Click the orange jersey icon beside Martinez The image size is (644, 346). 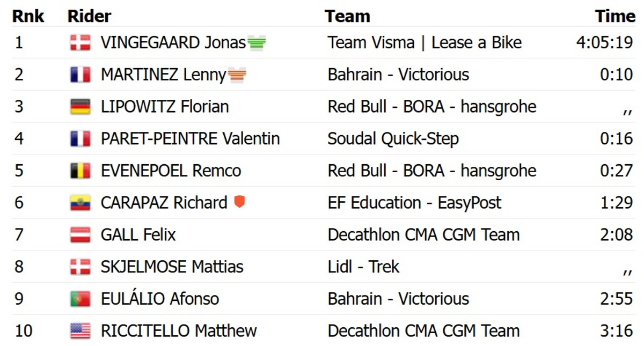point(237,75)
